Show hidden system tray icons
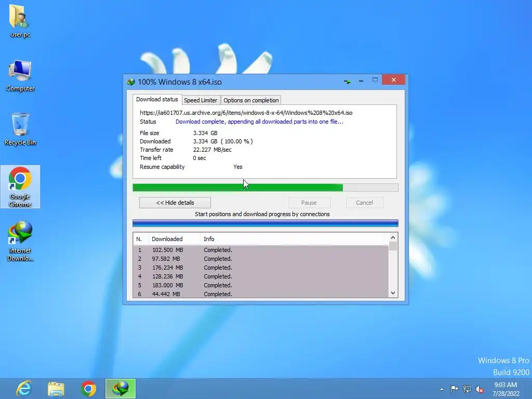The image size is (532, 399). (442, 389)
